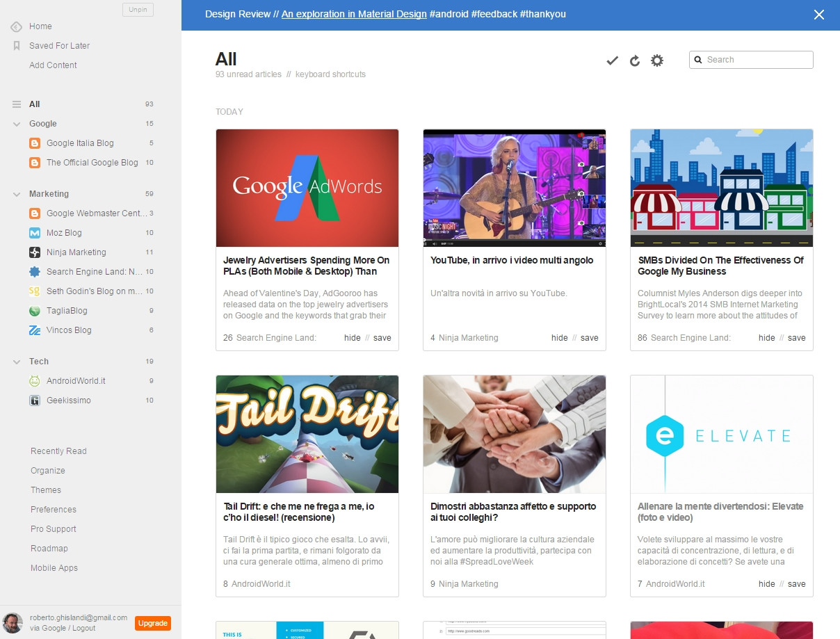840x639 pixels.
Task: Click the AndroidWorld.it feed icon
Action: 35,381
